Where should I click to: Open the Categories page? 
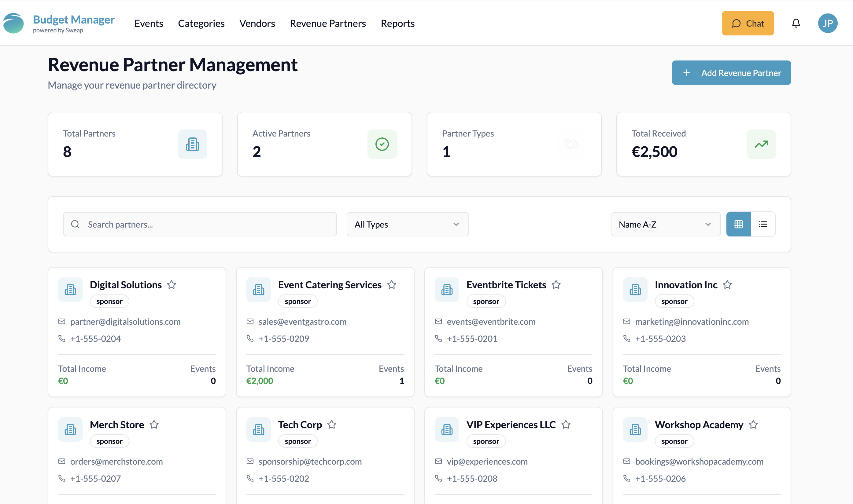201,23
